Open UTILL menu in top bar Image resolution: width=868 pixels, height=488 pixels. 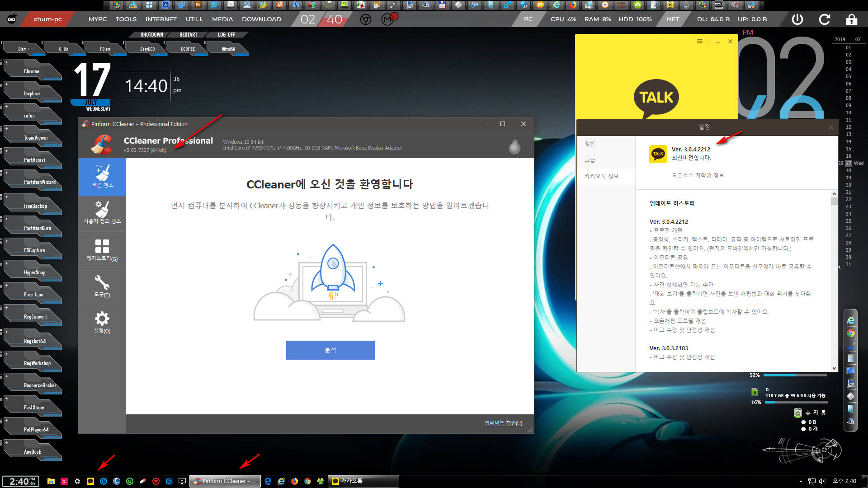194,19
